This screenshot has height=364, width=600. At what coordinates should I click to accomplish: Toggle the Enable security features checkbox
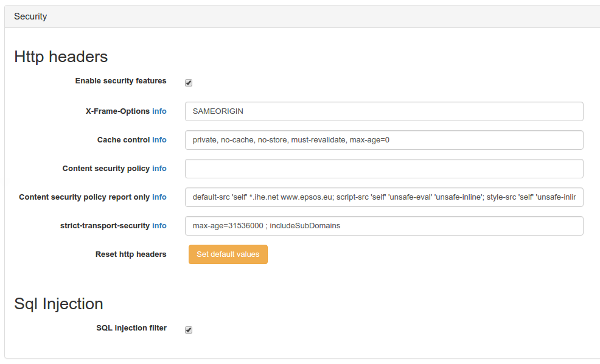coord(189,83)
